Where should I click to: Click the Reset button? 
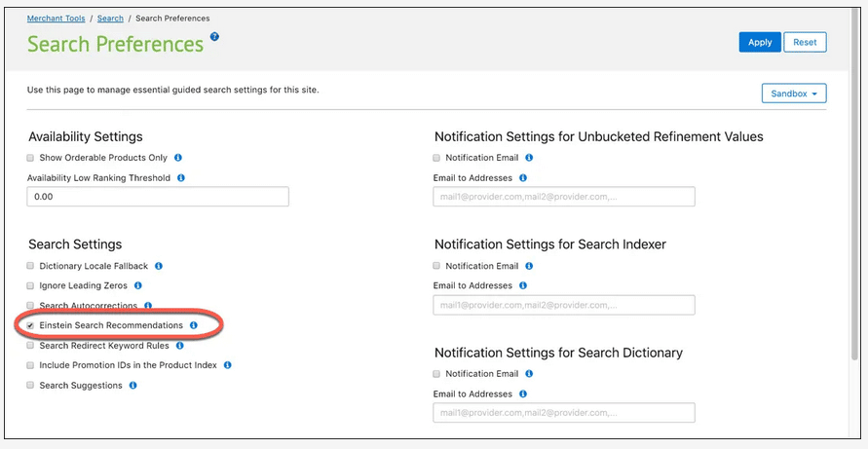tap(805, 42)
